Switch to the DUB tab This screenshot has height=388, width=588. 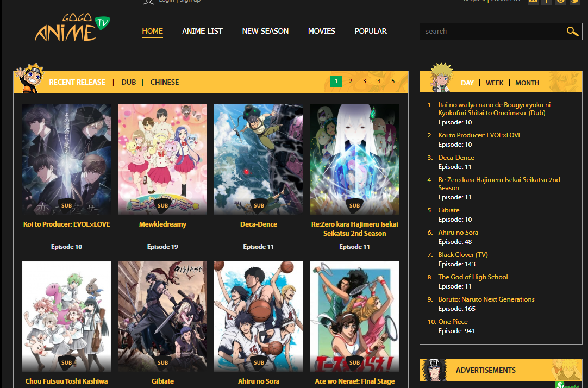(129, 82)
